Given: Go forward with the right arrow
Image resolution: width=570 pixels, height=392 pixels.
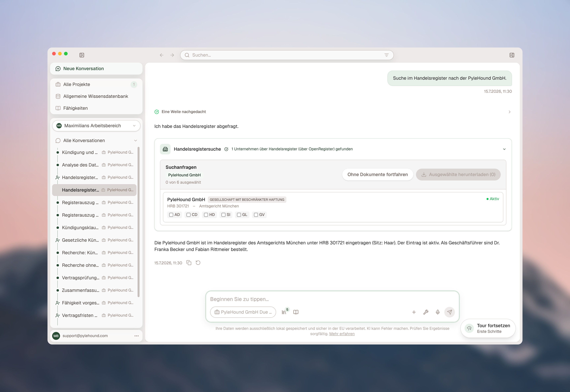Looking at the screenshot, I should pyautogui.click(x=172, y=55).
